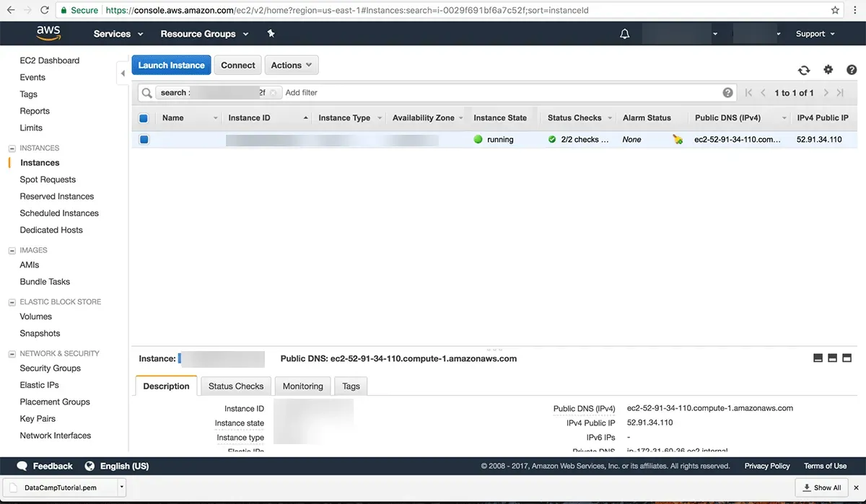
Task: Click the Connect button
Action: [x=238, y=65]
